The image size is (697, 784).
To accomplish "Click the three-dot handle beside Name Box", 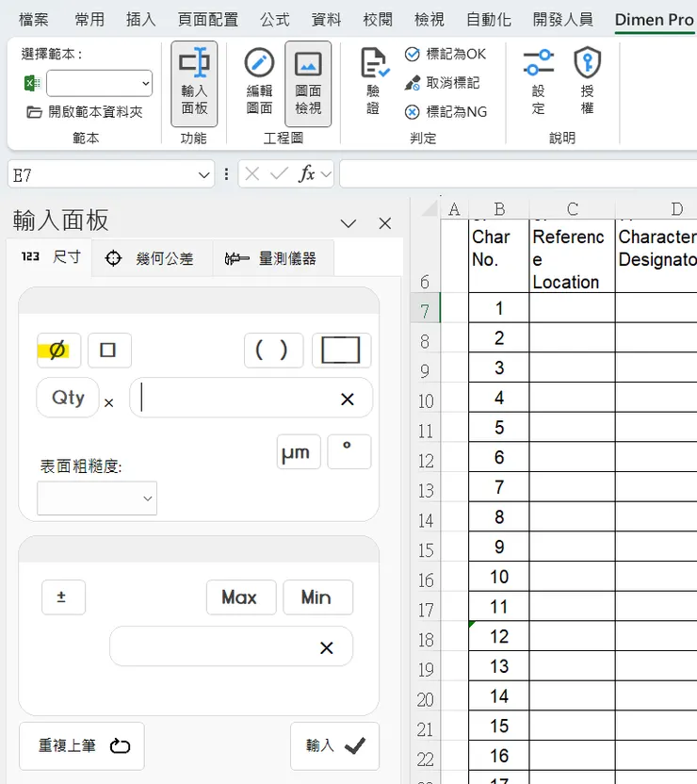I will (x=226, y=174).
